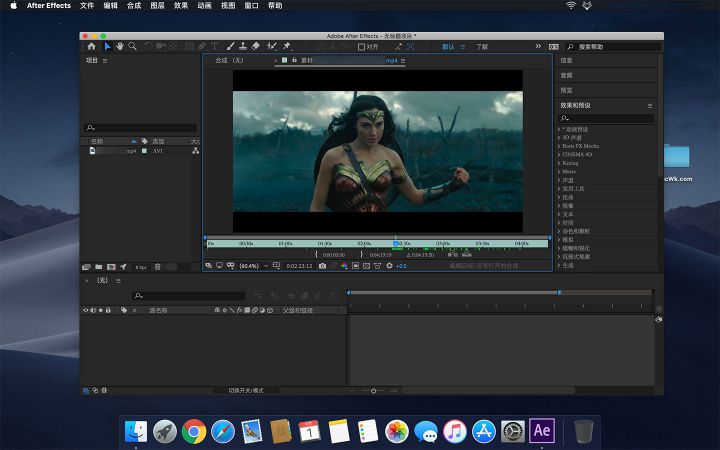The height and width of the screenshot is (450, 720).
Task: Enable the 对齐 snapping checkbox
Action: tap(361, 47)
